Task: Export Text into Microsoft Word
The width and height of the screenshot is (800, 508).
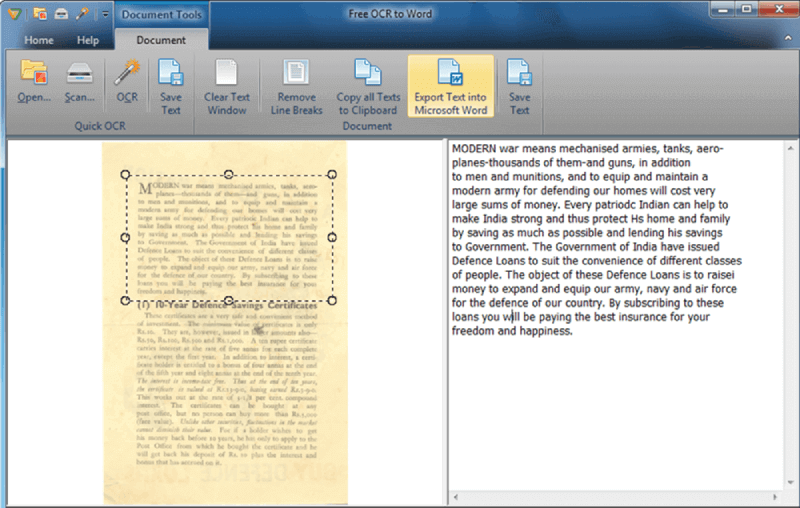Action: pos(450,85)
